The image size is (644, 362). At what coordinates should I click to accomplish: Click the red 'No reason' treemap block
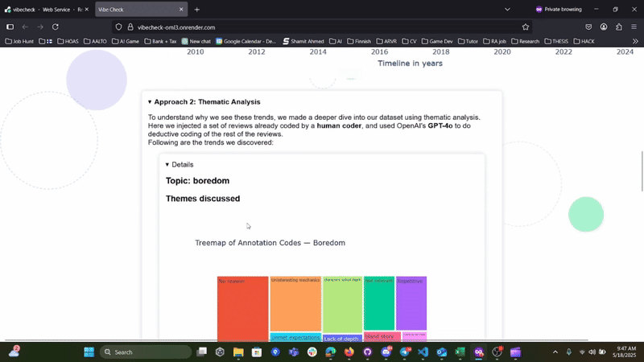pos(242,310)
